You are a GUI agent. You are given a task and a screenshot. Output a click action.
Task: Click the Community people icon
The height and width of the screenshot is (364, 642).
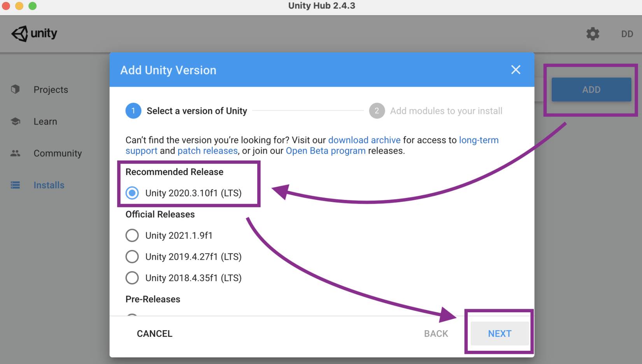15,153
